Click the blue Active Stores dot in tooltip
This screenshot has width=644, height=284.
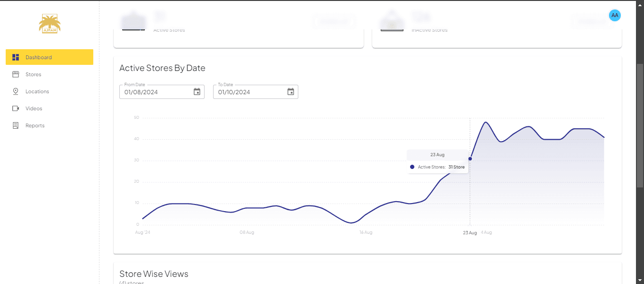412,167
